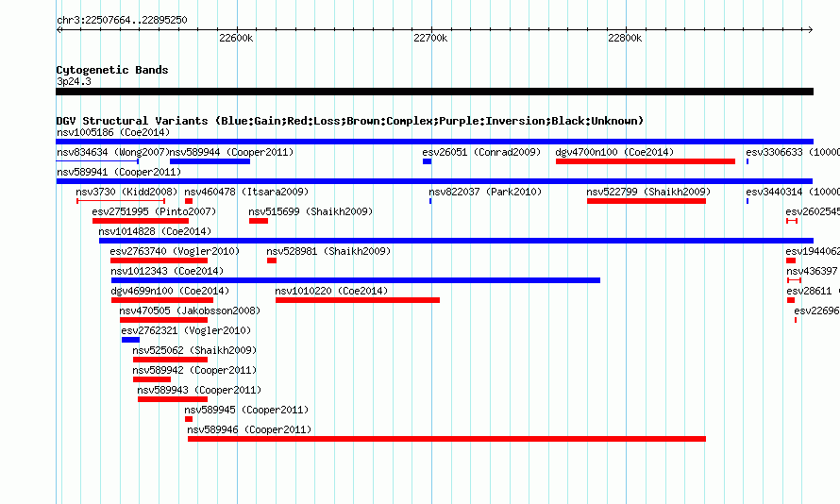Viewport: 840px width, 504px height.
Task: Click the nsv822037 (Park2010) label
Action: point(485,192)
